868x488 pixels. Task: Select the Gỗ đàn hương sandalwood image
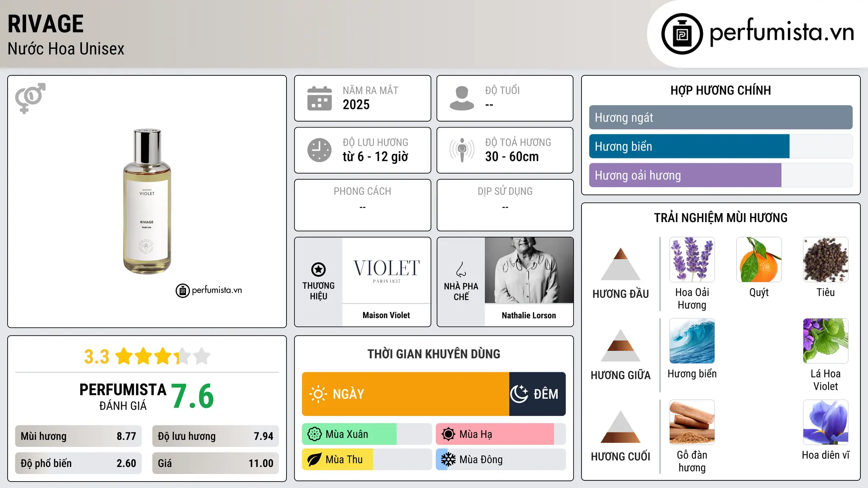[x=692, y=422]
